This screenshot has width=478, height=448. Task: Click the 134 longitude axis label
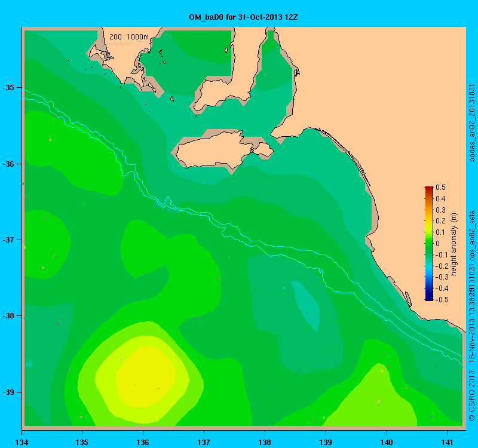22,442
